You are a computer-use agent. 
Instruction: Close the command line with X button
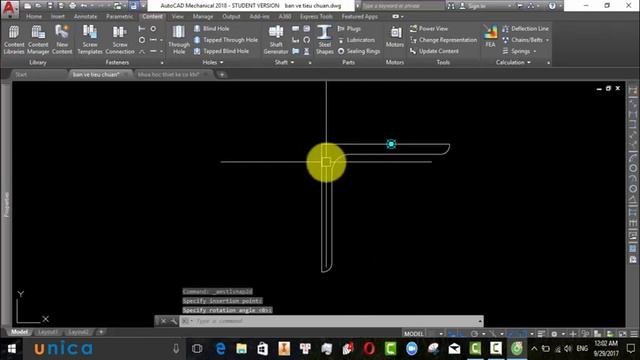click(x=163, y=321)
